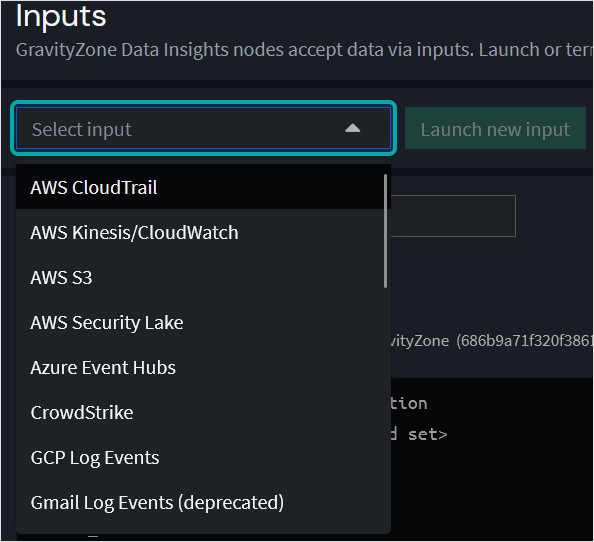This screenshot has height=542, width=594.
Task: Click the Launch new input button
Action: pos(495,128)
